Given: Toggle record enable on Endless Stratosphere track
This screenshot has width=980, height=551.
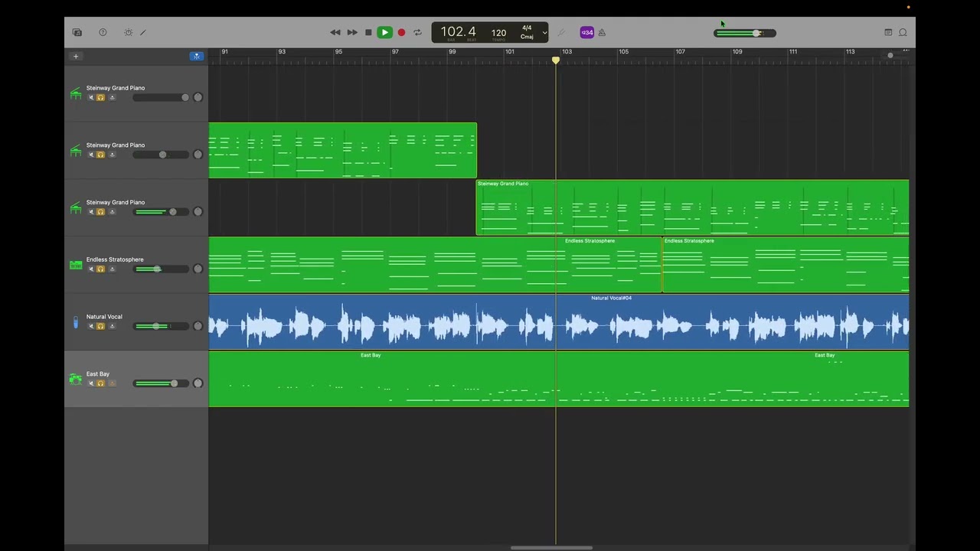Looking at the screenshot, I should pos(112,269).
